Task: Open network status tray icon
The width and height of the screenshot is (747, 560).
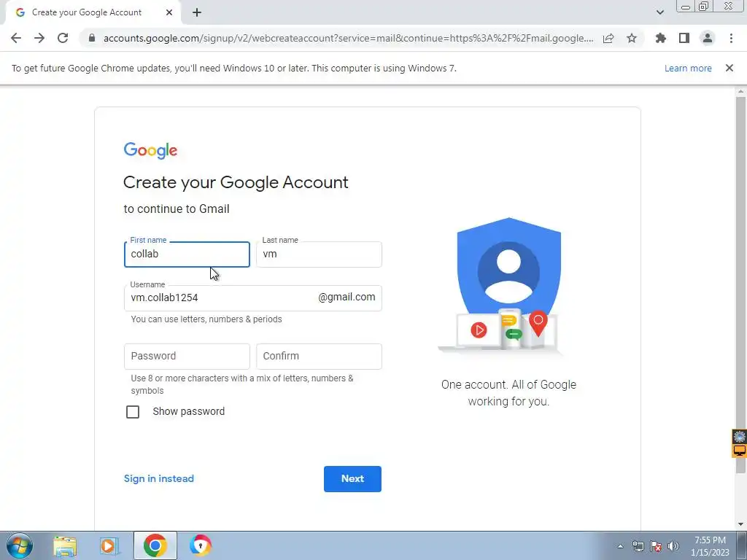Action: [x=638, y=546]
